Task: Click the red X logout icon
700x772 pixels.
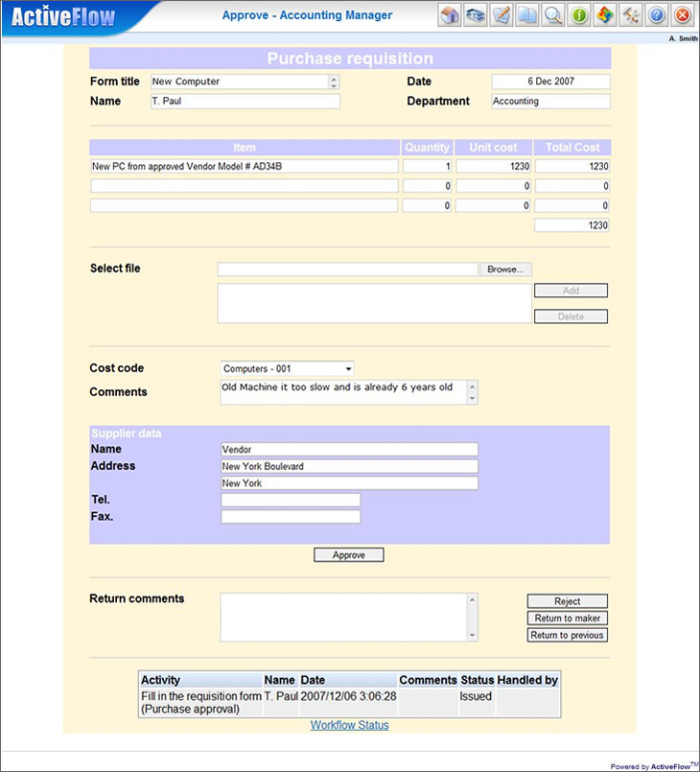Action: (683, 15)
